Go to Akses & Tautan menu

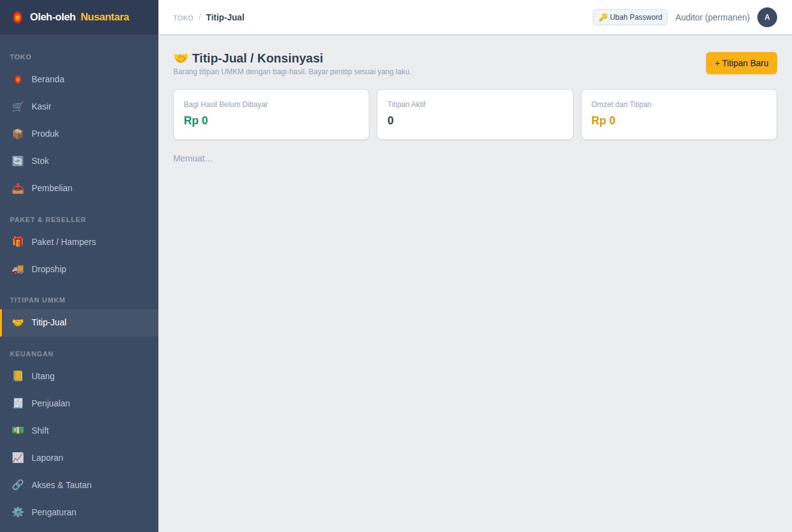point(79,485)
